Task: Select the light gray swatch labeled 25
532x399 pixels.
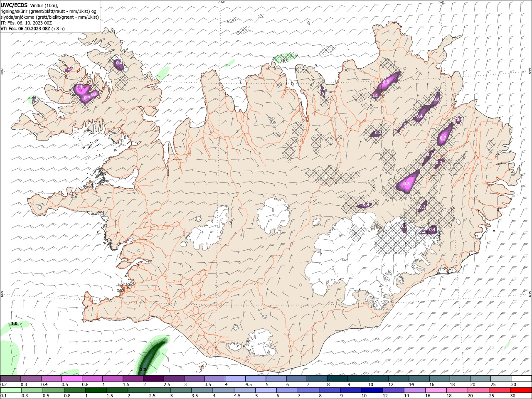Action: coord(501,379)
